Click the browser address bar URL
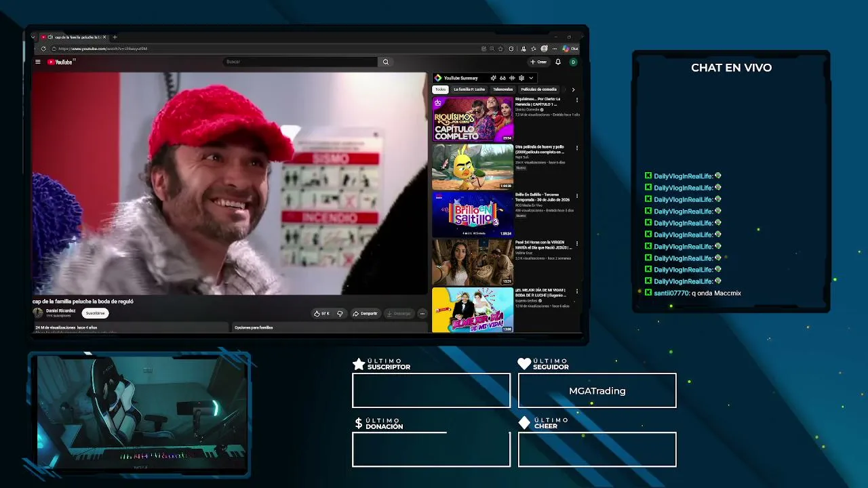This screenshot has height=488, width=868. click(102, 49)
